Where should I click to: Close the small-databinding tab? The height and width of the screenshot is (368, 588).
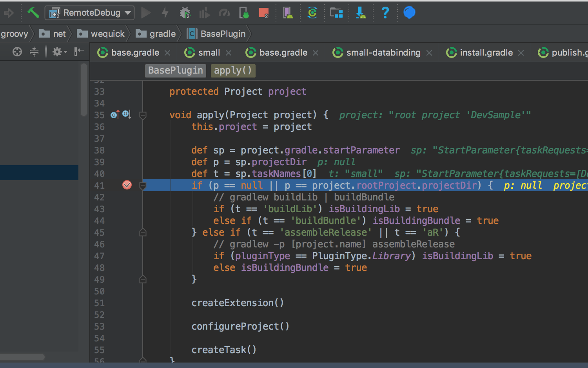(429, 53)
